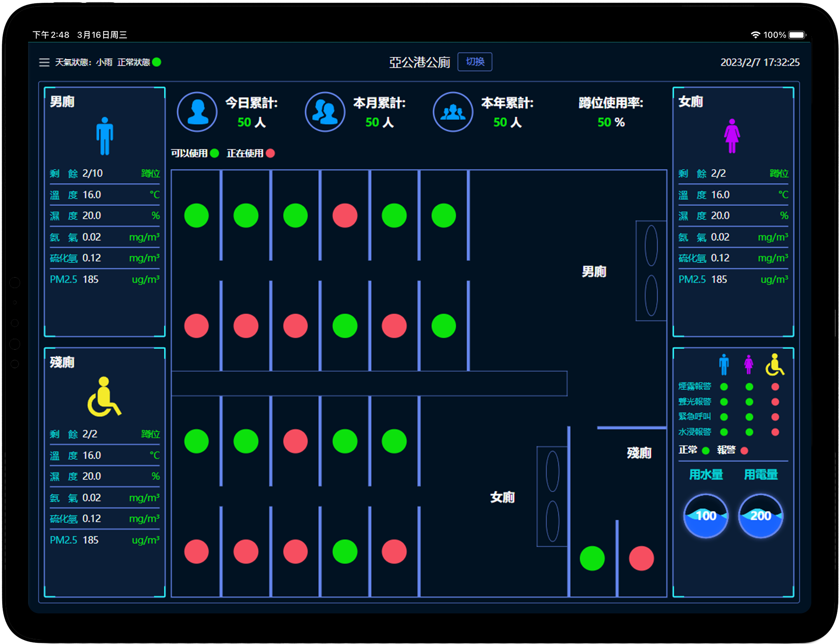
Task: Click the single-person icon beside 今日累計
Action: pyautogui.click(x=197, y=112)
